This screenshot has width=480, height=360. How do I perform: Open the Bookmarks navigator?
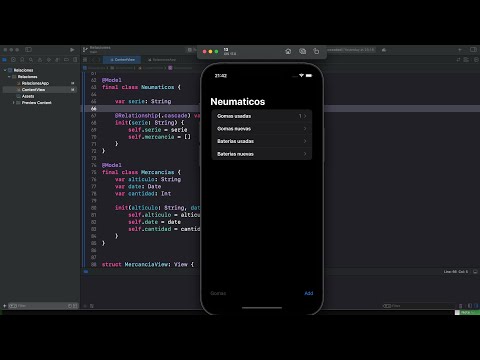pyautogui.click(x=22, y=60)
